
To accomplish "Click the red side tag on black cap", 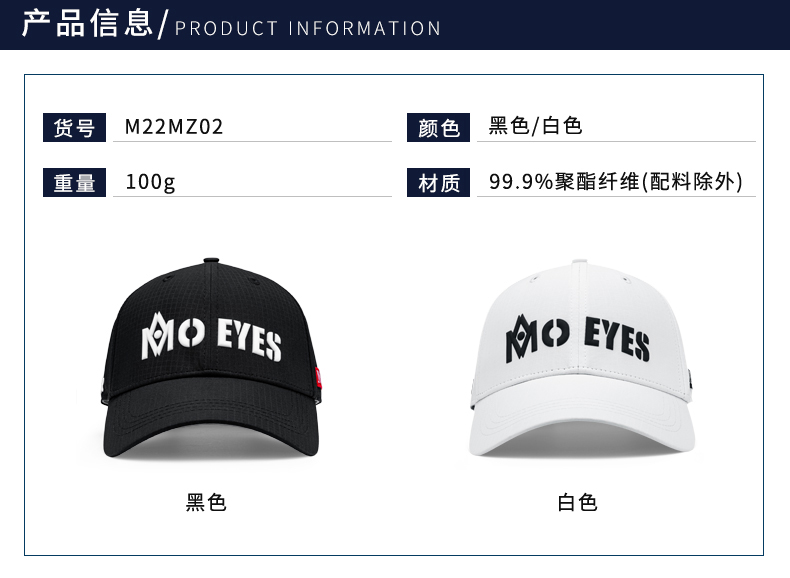I will point(318,377).
